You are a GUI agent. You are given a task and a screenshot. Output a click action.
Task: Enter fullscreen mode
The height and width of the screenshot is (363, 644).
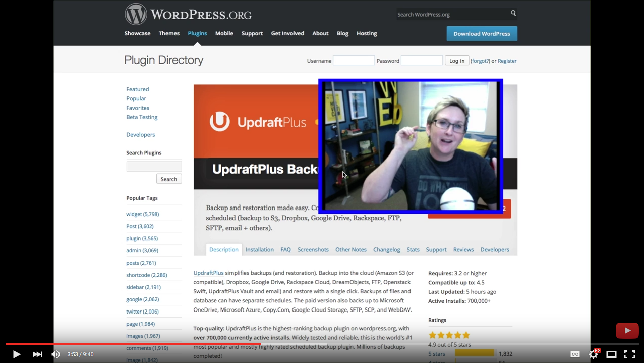629,354
